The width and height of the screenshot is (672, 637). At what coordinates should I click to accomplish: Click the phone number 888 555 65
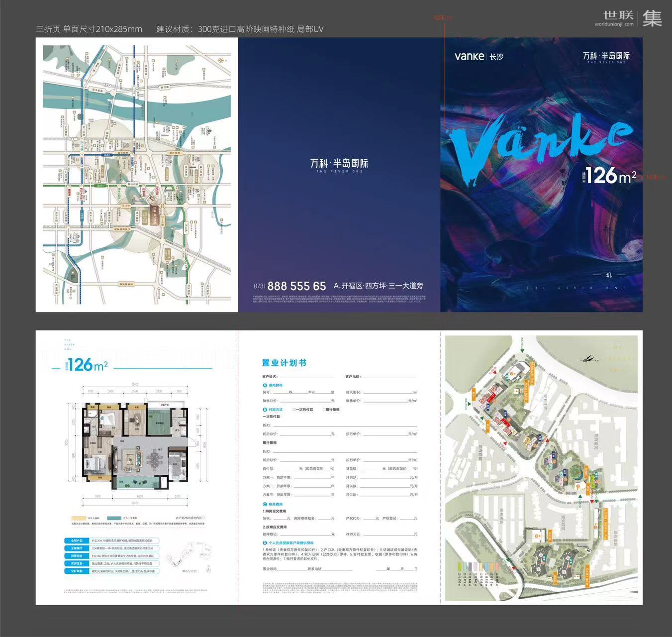pyautogui.click(x=296, y=286)
